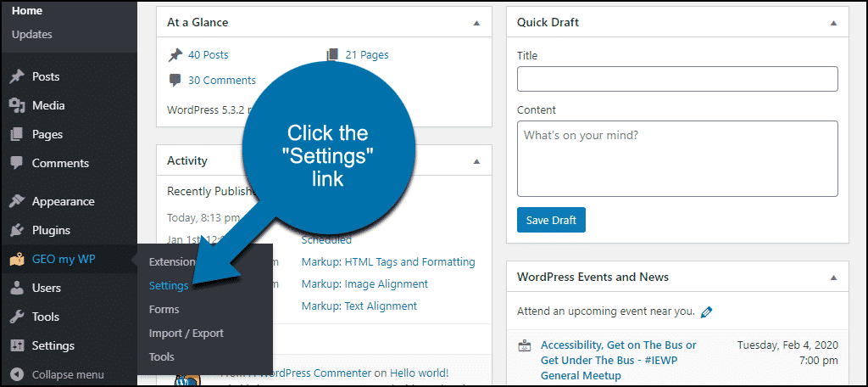This screenshot has height=387, width=868.
Task: Click the Posts pushpin icon in sidebar
Action: point(17,76)
